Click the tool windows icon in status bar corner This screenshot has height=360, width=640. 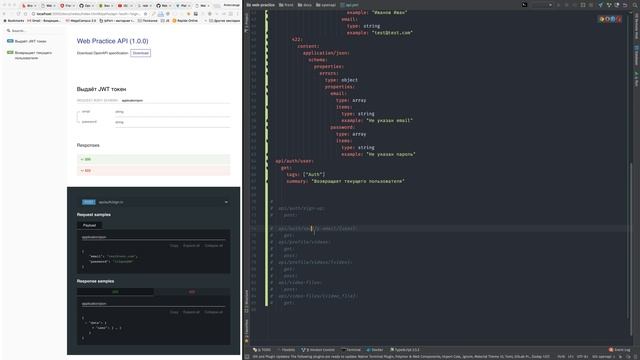coord(247,356)
